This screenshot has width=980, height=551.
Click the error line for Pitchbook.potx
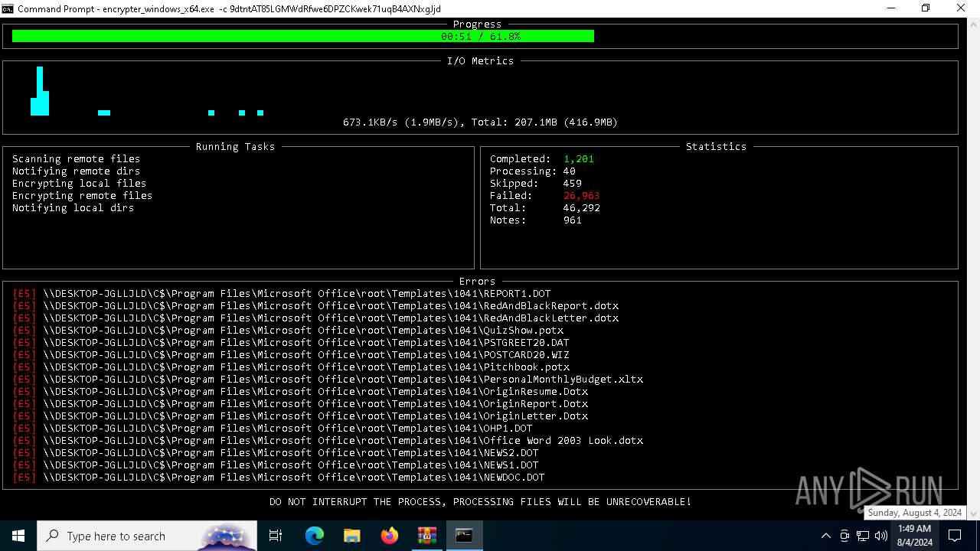[x=291, y=367]
